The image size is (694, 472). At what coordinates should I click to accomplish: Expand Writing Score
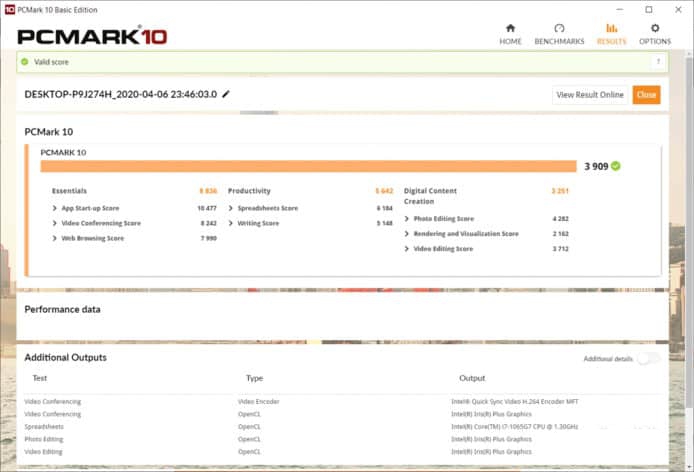tap(231, 223)
